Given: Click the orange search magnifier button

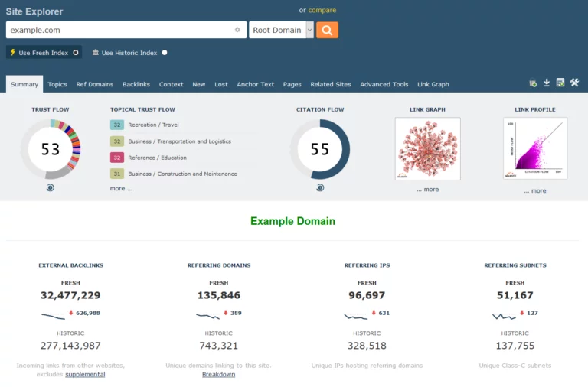Looking at the screenshot, I should click(327, 30).
